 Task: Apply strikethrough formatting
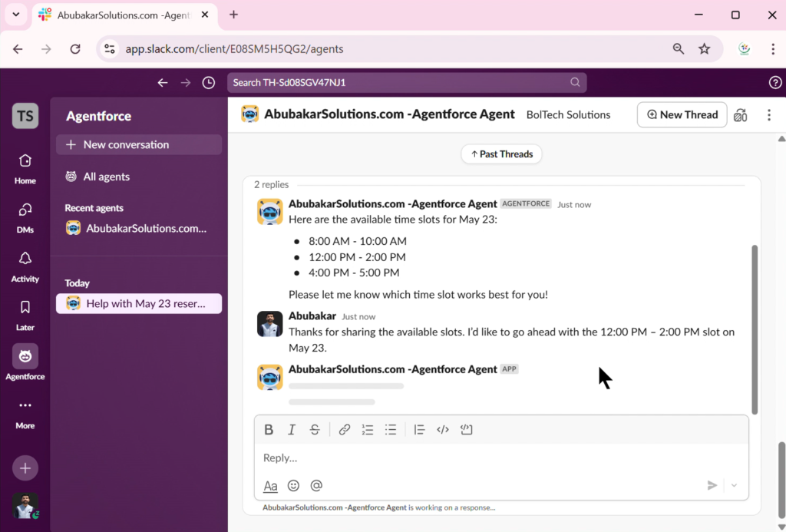[x=314, y=430]
